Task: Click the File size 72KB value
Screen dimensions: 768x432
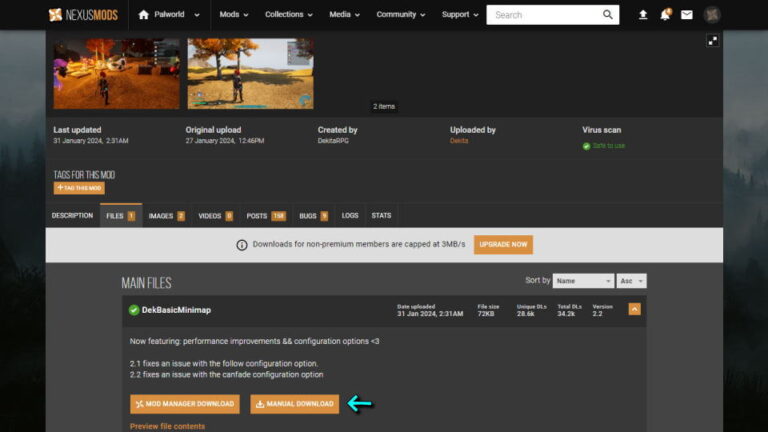Action: (x=486, y=314)
